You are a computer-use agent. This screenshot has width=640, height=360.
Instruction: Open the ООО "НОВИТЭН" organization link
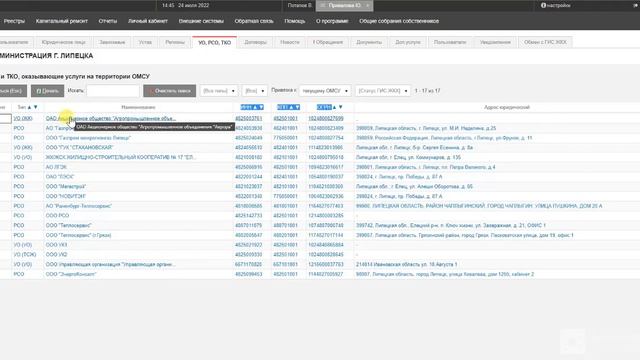click(x=66, y=196)
